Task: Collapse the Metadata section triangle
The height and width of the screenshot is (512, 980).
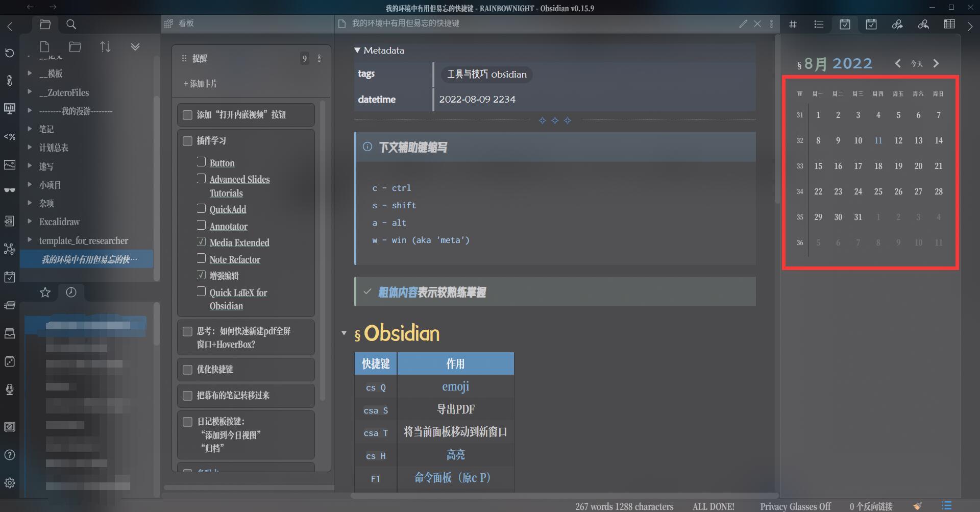Action: tap(357, 51)
